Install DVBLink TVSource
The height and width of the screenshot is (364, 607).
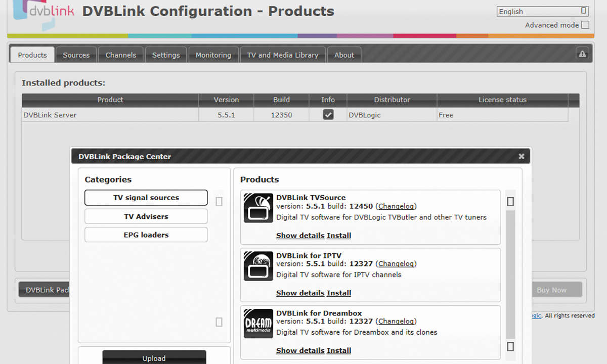coord(338,236)
